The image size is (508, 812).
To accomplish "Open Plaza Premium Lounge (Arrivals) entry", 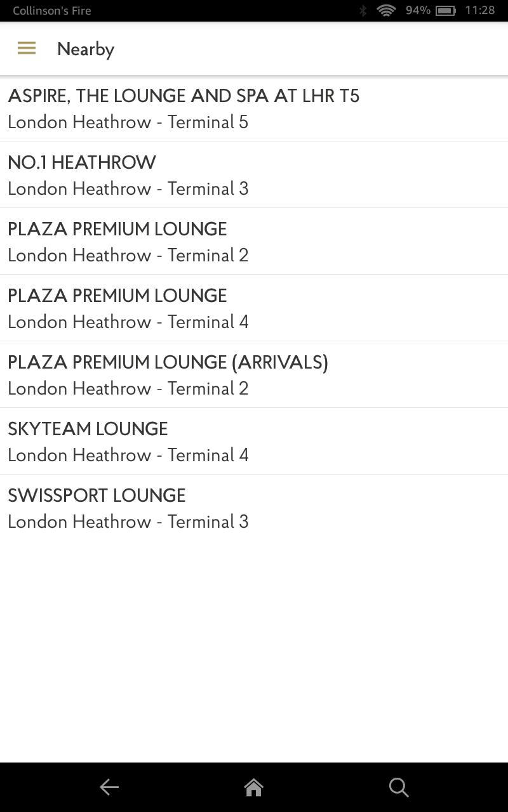I will click(x=168, y=363).
